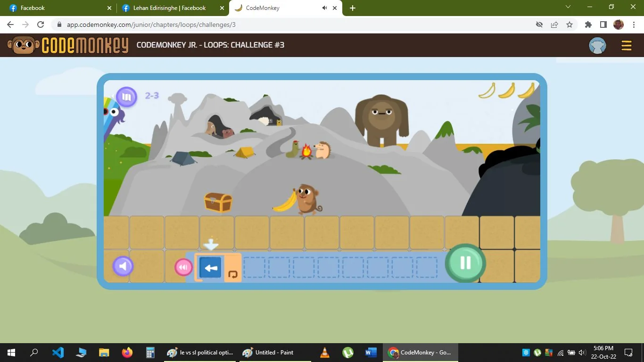Switch to 'le vs sl political' Paint window
This screenshot has width=644, height=362.
200,353
